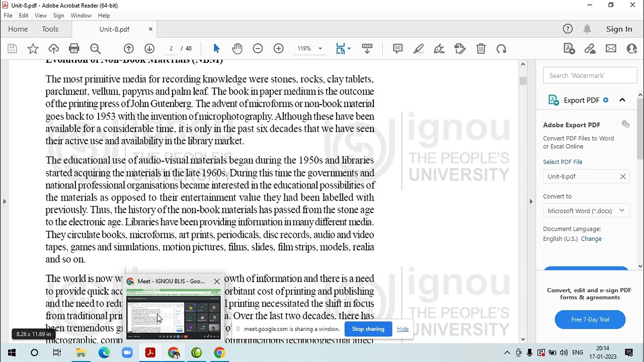Open File Explorer from taskbar
This screenshot has height=362, width=644.
coord(81,353)
